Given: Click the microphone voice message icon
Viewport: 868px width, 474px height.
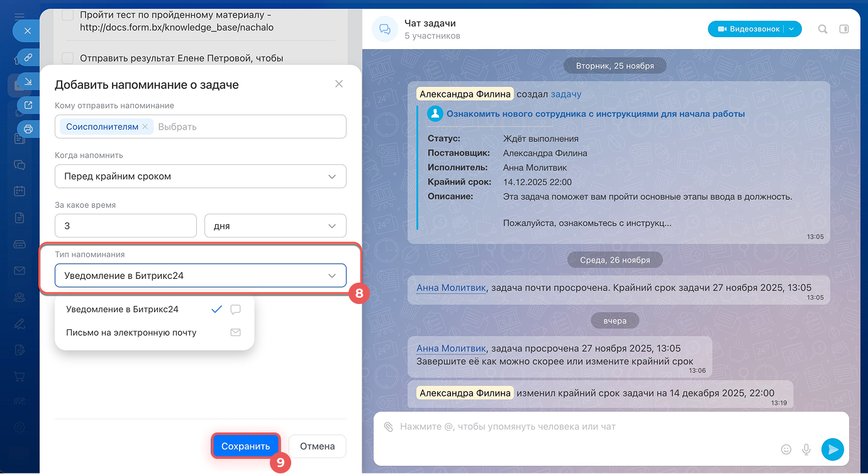Looking at the screenshot, I should 806,449.
